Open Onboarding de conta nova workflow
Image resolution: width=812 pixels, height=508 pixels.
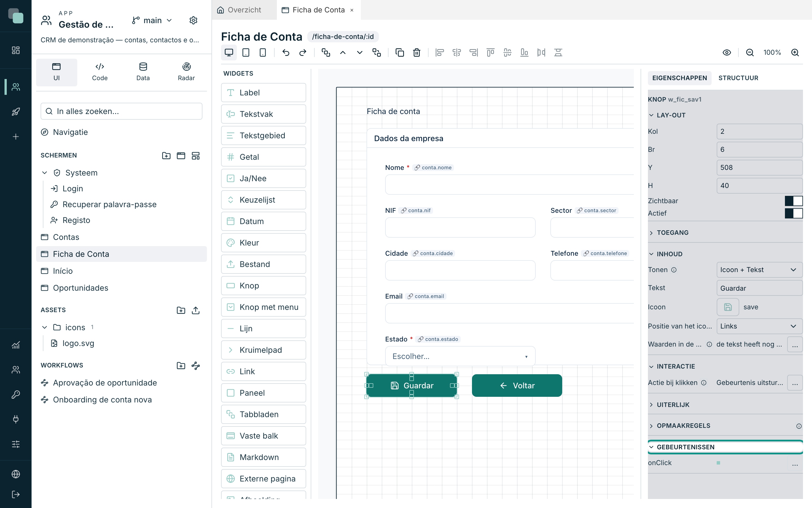pos(102,399)
